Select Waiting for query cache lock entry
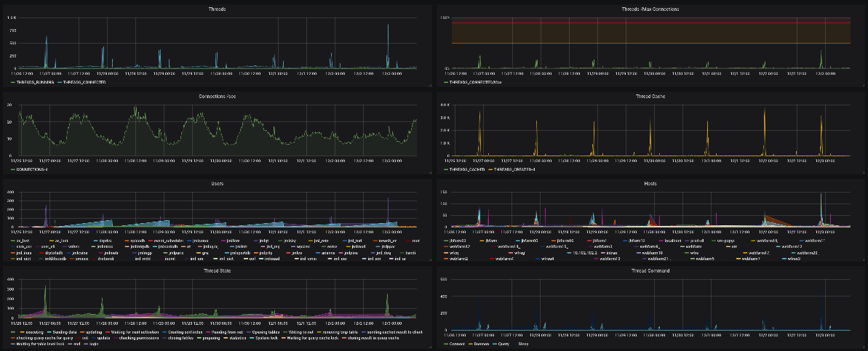Viewport: 868px width, 351px height. tap(312, 339)
